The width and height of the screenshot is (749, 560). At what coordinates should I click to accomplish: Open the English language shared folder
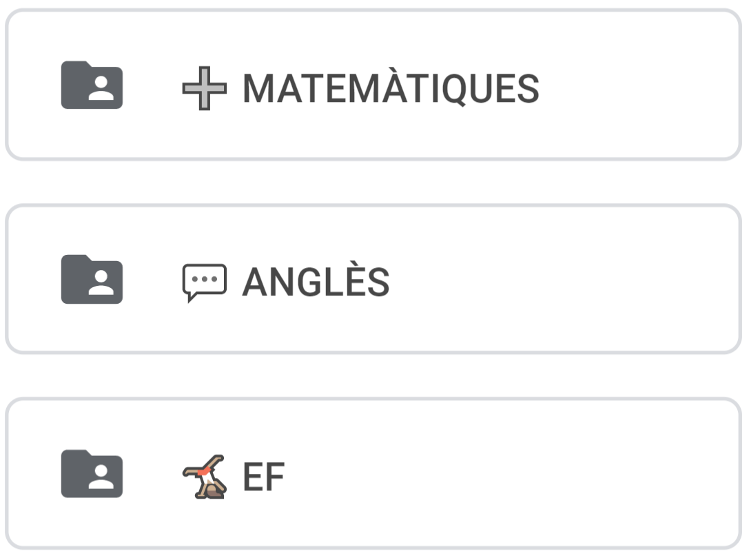316,282
